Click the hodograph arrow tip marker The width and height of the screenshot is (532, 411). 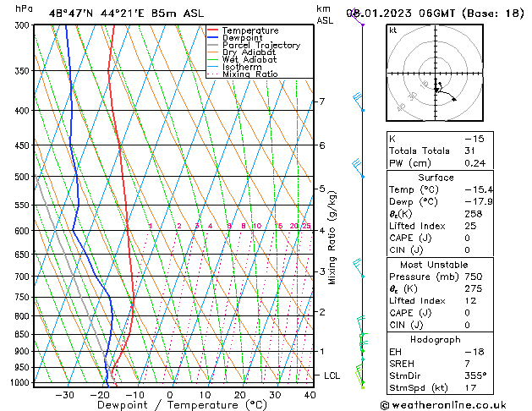[454, 99]
